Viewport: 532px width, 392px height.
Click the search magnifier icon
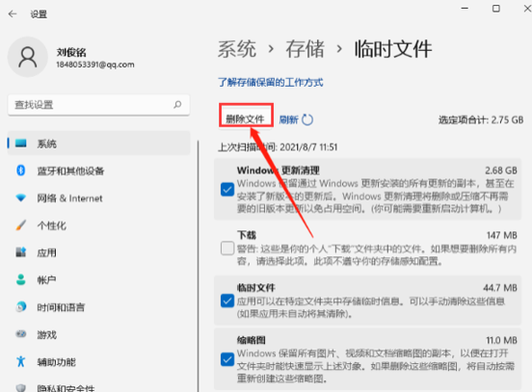[177, 104]
